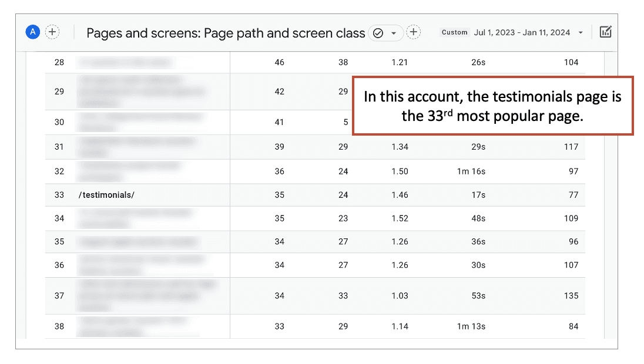Select row number 33 in the table

point(59,195)
